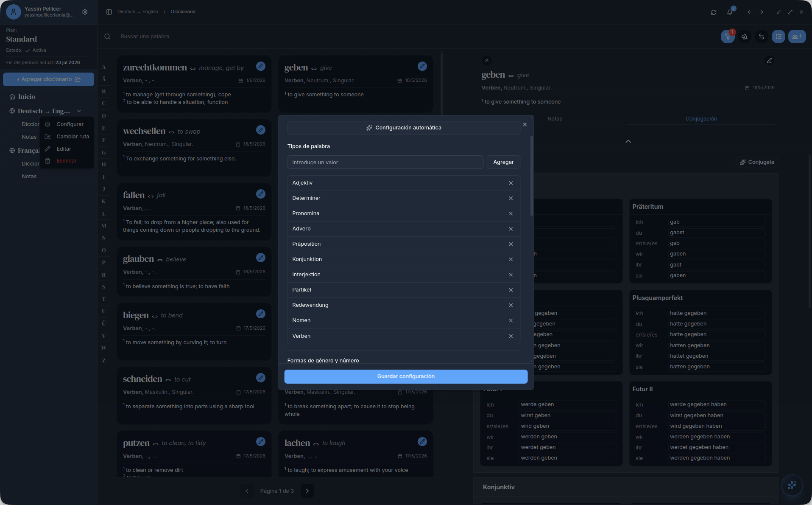The height and width of the screenshot is (505, 812).
Task: Click the Futur II 'werde gegeben haben' field
Action: point(717,404)
